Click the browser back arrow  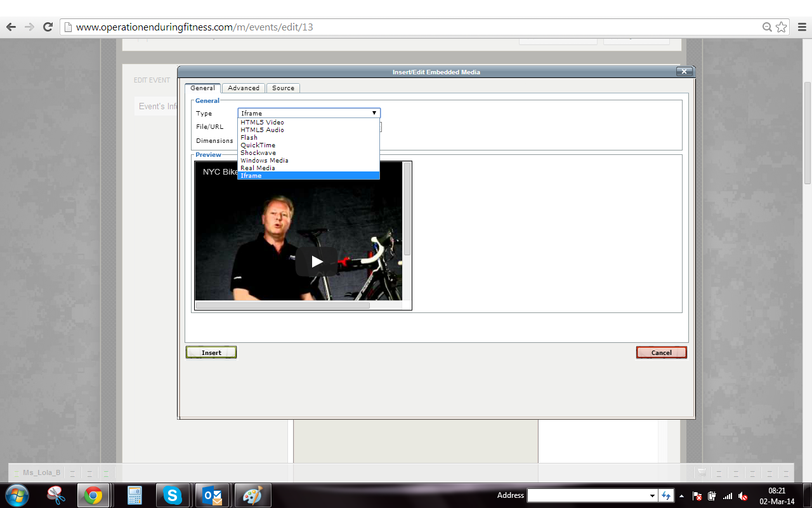[x=11, y=27]
